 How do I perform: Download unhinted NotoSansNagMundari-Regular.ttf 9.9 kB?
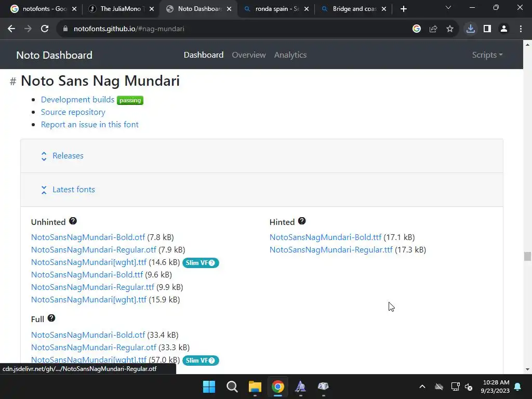[92, 287]
